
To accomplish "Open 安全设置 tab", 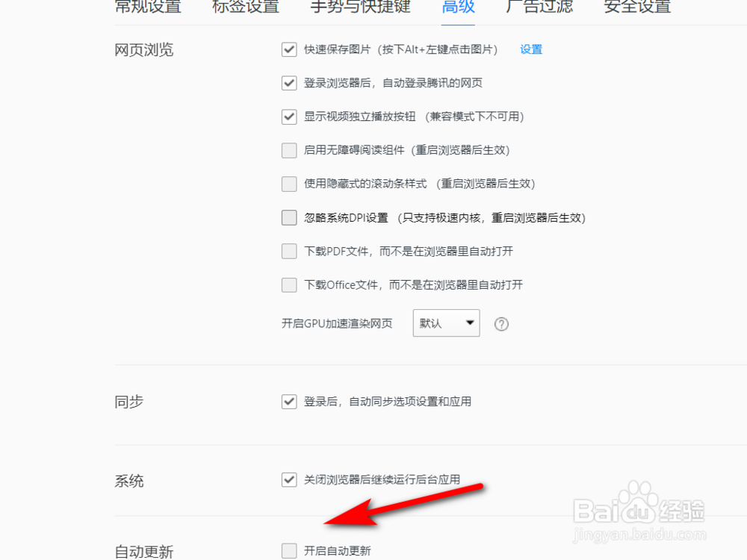I will 637,7.
